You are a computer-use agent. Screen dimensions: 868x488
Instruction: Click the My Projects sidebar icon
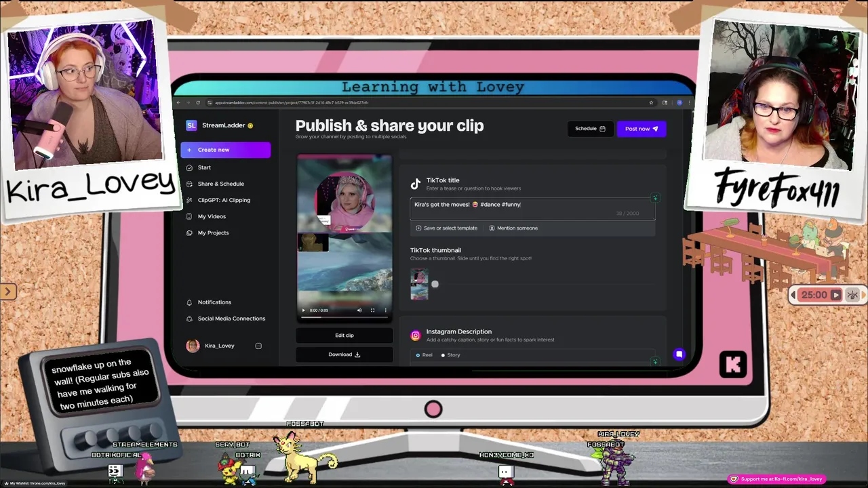point(189,232)
